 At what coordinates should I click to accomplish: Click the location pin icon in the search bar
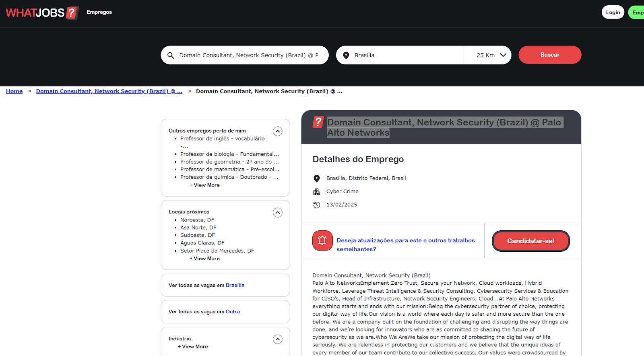coord(346,55)
